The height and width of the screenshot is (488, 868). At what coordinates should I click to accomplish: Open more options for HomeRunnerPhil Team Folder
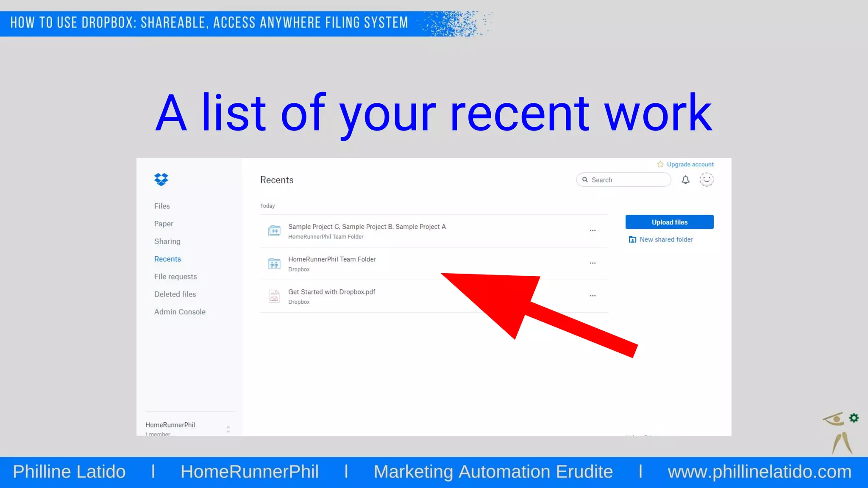593,263
